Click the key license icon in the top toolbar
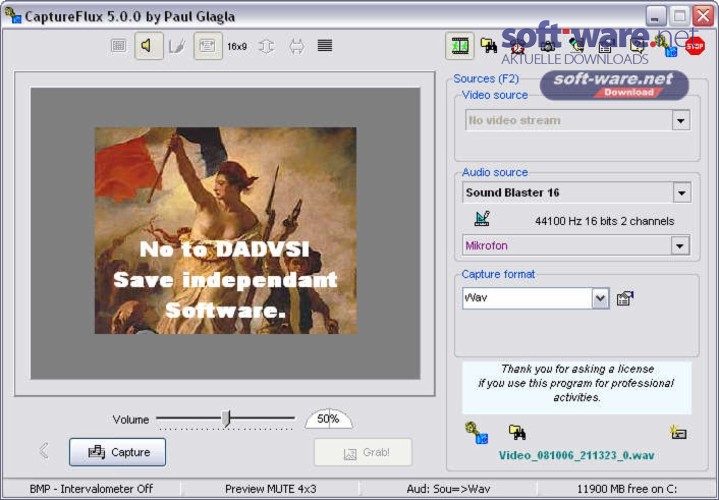 click(x=666, y=46)
